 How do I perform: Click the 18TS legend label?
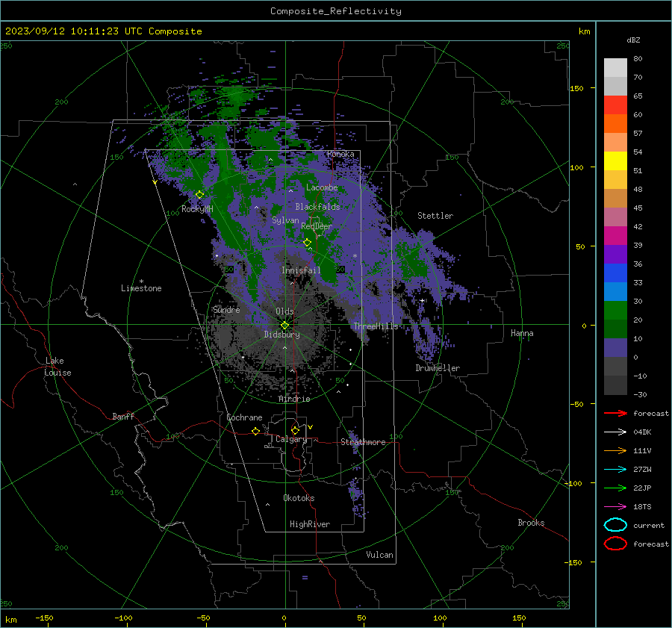642,507
